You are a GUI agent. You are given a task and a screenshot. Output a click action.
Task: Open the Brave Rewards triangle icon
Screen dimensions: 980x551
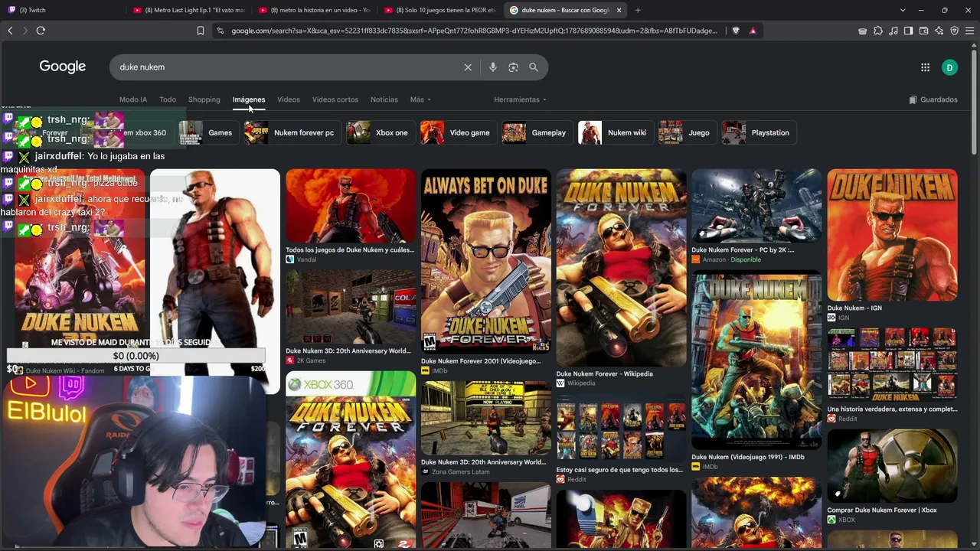[x=753, y=31]
